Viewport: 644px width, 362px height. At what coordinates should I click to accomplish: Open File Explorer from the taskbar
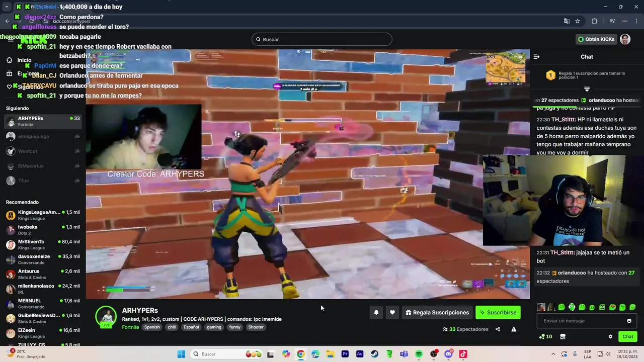coord(330,354)
